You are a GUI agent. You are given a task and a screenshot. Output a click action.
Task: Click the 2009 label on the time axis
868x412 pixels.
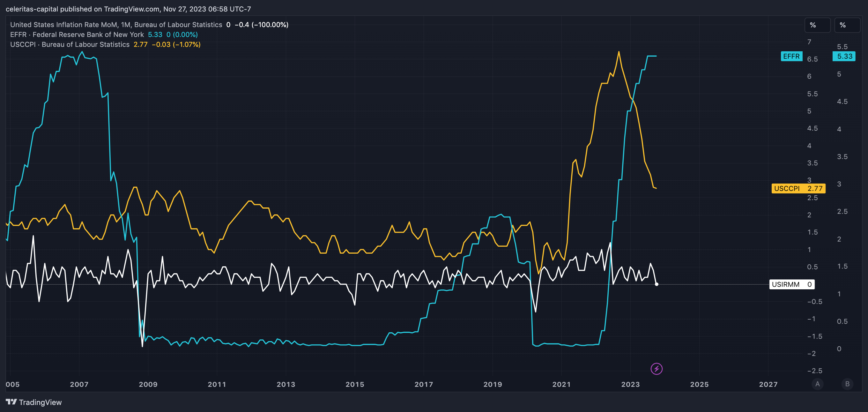pyautogui.click(x=148, y=384)
